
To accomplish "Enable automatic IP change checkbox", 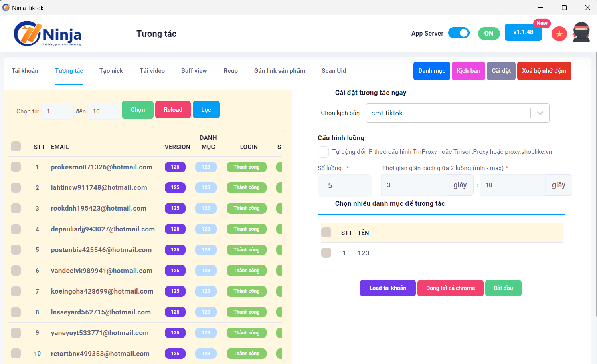I will [323, 152].
